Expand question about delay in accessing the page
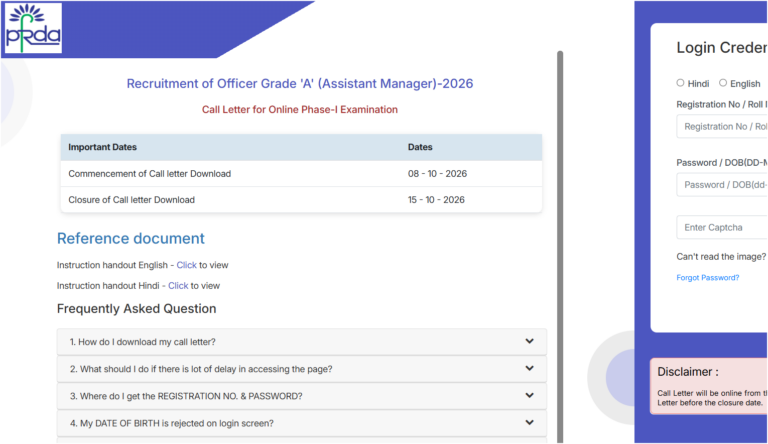Image resolution: width=768 pixels, height=444 pixels. [x=302, y=369]
